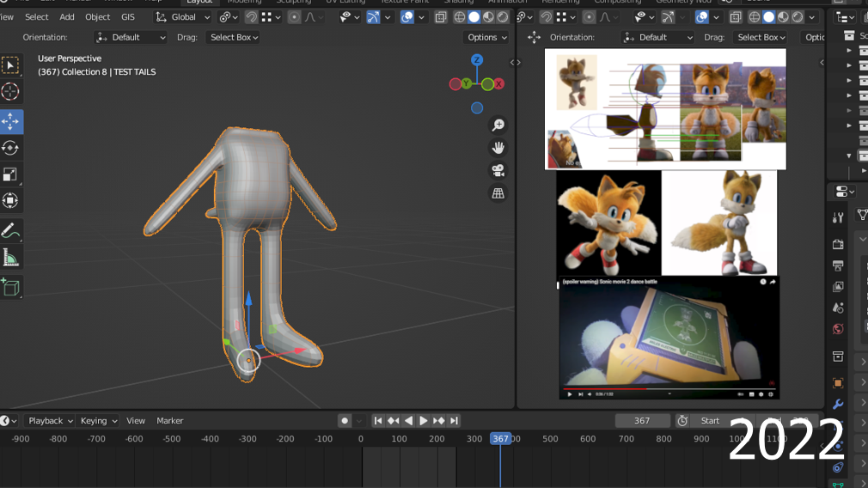Expand the Options dropdown in left viewport
868x488 pixels.
[x=486, y=37]
